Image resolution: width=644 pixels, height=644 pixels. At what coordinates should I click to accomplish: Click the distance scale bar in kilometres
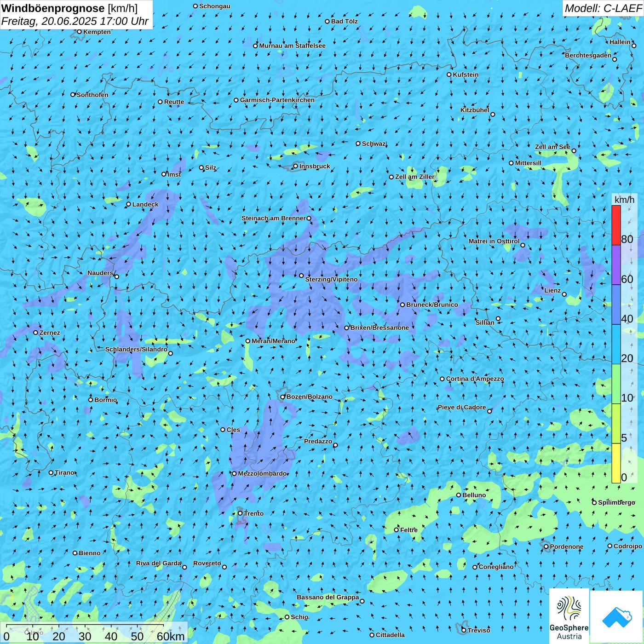point(94,633)
